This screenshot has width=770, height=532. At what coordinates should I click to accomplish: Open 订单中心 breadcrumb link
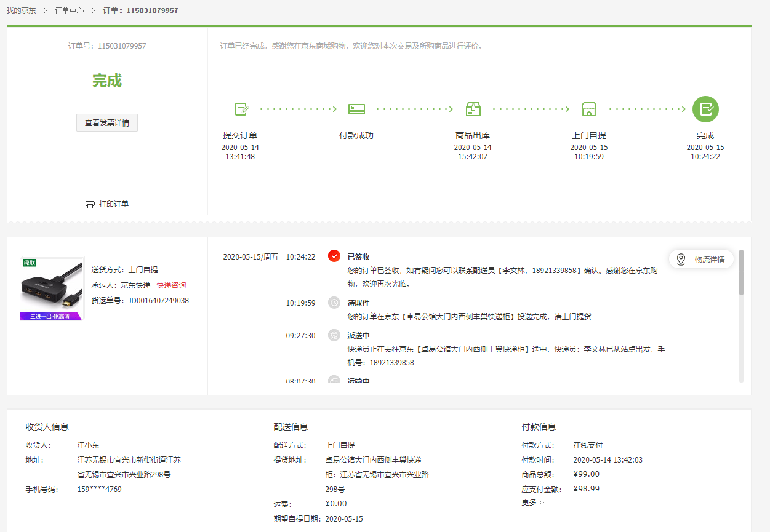pos(70,11)
